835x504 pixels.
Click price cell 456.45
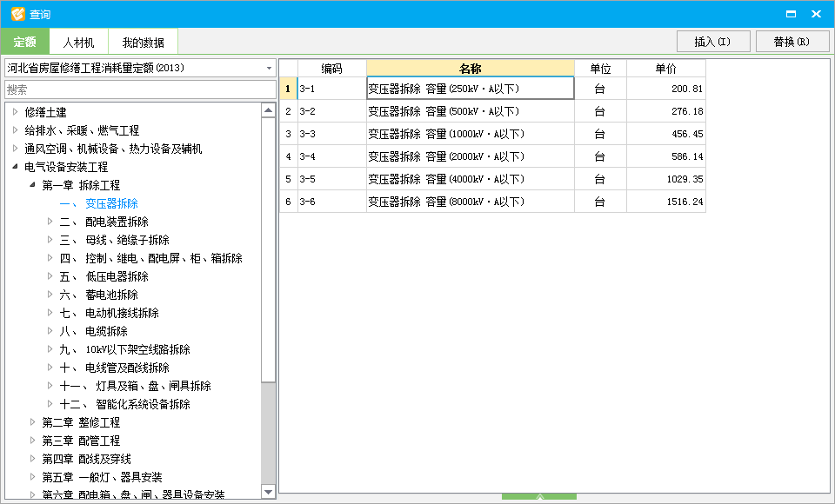666,134
